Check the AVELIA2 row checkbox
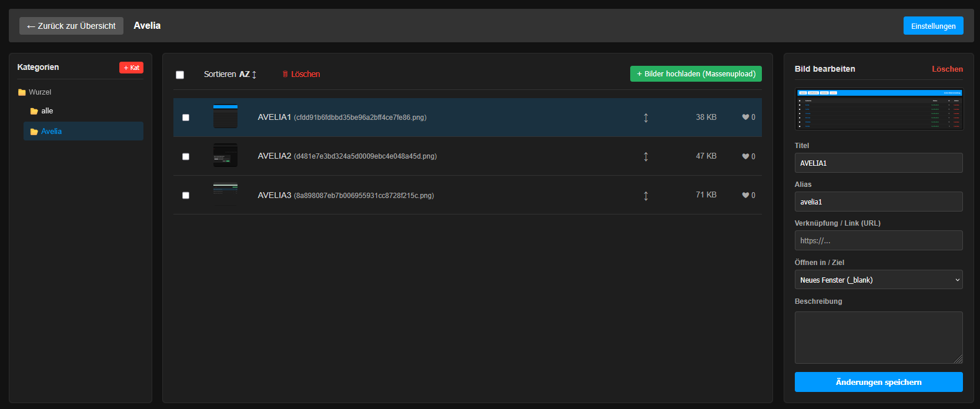The image size is (980, 409). click(x=186, y=156)
